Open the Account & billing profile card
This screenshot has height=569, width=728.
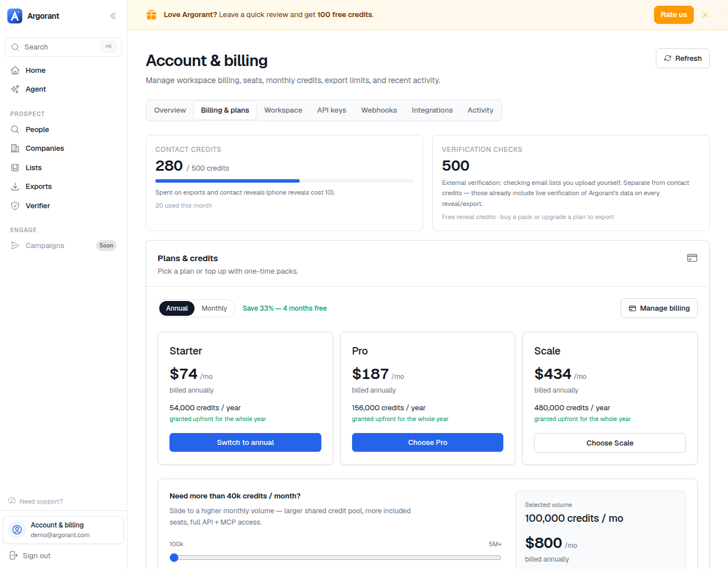click(64, 530)
